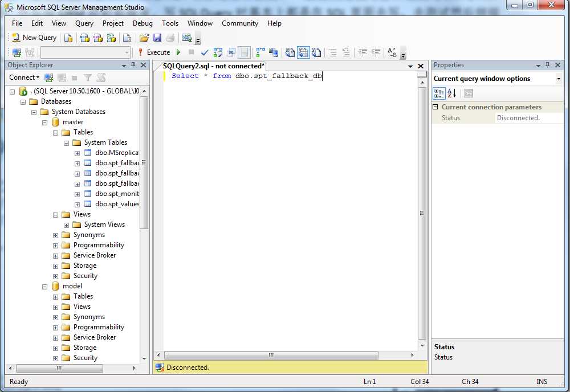Image resolution: width=570 pixels, height=392 pixels.
Task: Open the Edit menu
Action: tap(36, 23)
